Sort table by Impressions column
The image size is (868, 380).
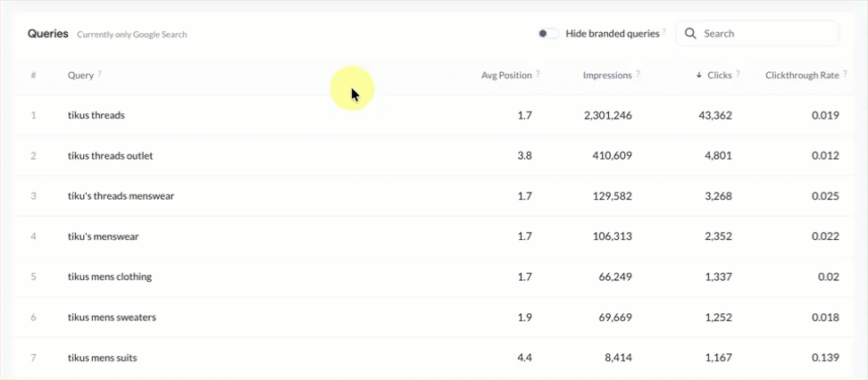coord(607,75)
